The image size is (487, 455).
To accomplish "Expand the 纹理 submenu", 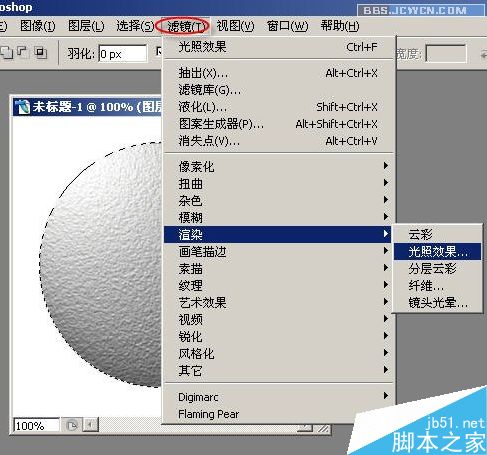I will pyautogui.click(x=279, y=285).
